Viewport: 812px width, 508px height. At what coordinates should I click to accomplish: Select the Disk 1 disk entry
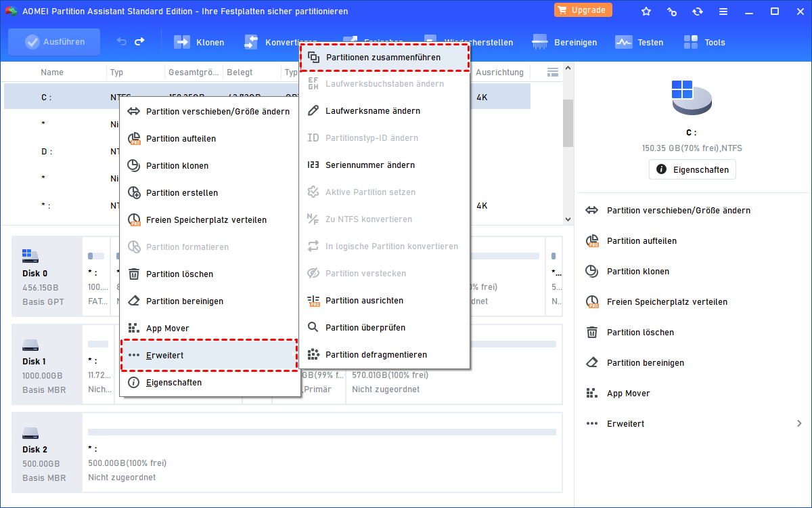coord(47,364)
